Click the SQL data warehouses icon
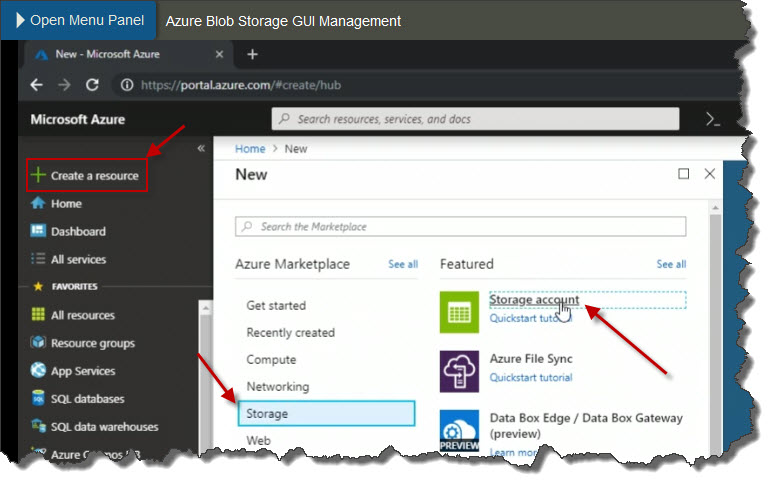 pos(38,426)
